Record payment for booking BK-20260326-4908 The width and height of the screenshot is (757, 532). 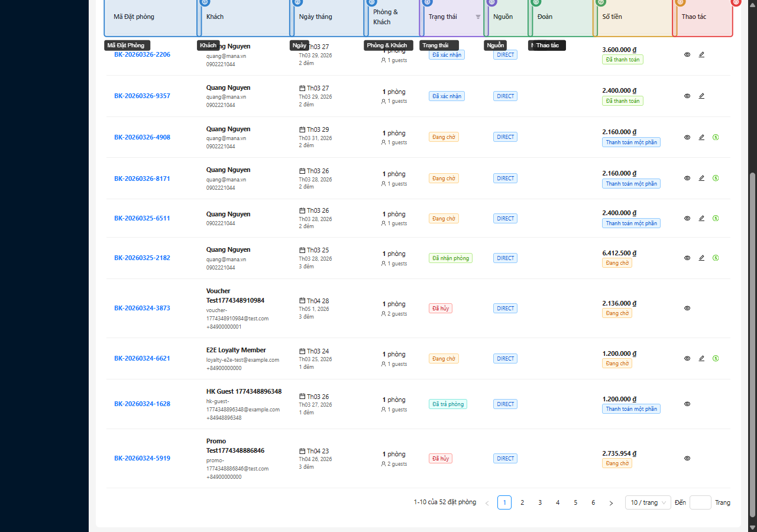point(716,137)
